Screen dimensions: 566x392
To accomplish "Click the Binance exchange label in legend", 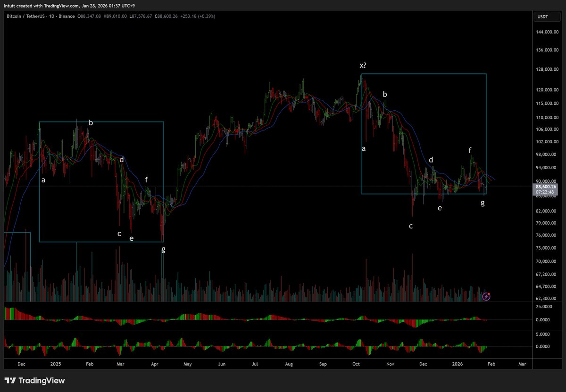I will tap(67, 16).
